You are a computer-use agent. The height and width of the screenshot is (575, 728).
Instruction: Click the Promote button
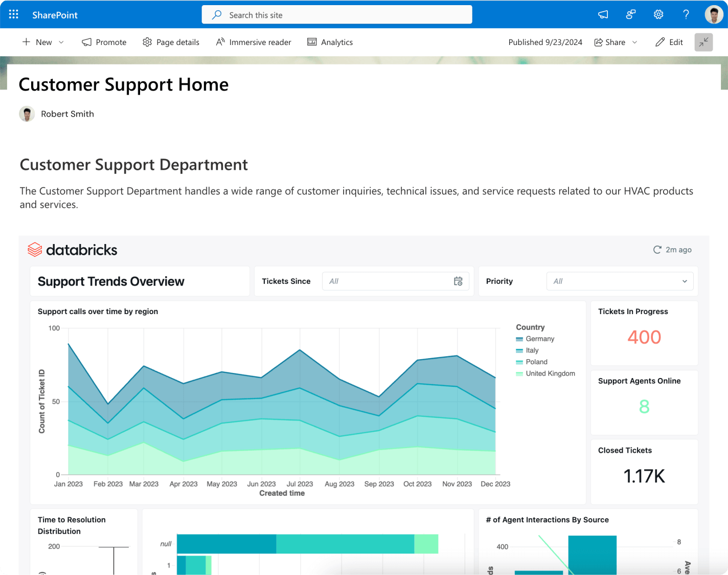(104, 42)
